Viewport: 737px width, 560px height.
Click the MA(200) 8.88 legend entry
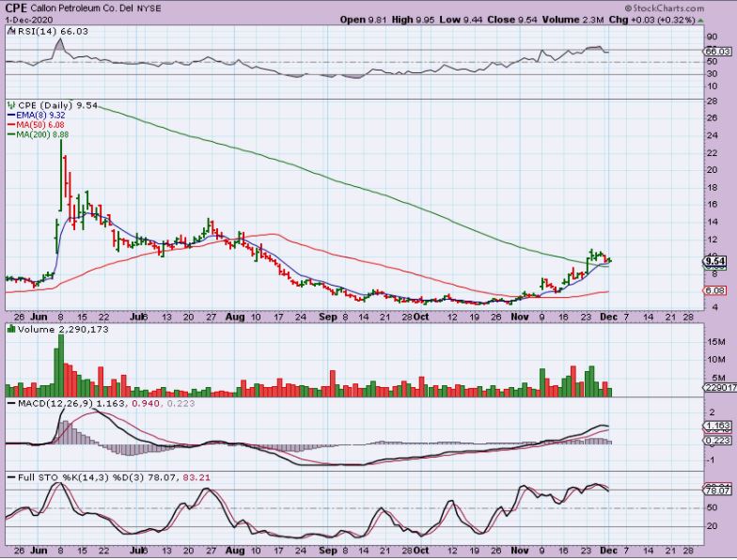tap(43, 135)
